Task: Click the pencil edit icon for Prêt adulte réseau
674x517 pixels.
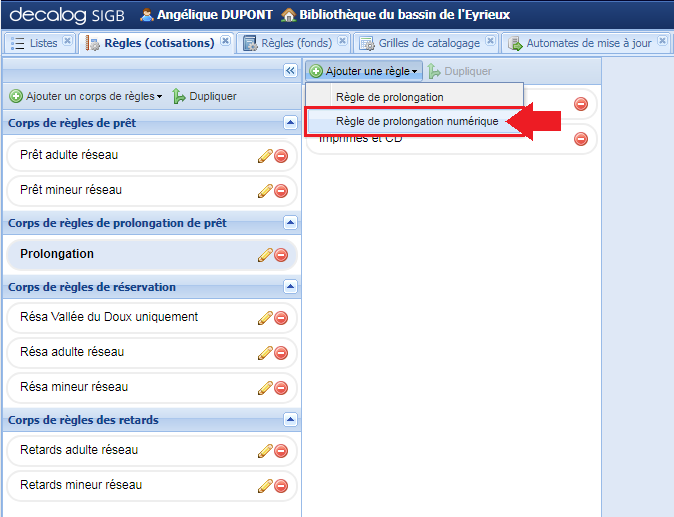Action: point(265,156)
